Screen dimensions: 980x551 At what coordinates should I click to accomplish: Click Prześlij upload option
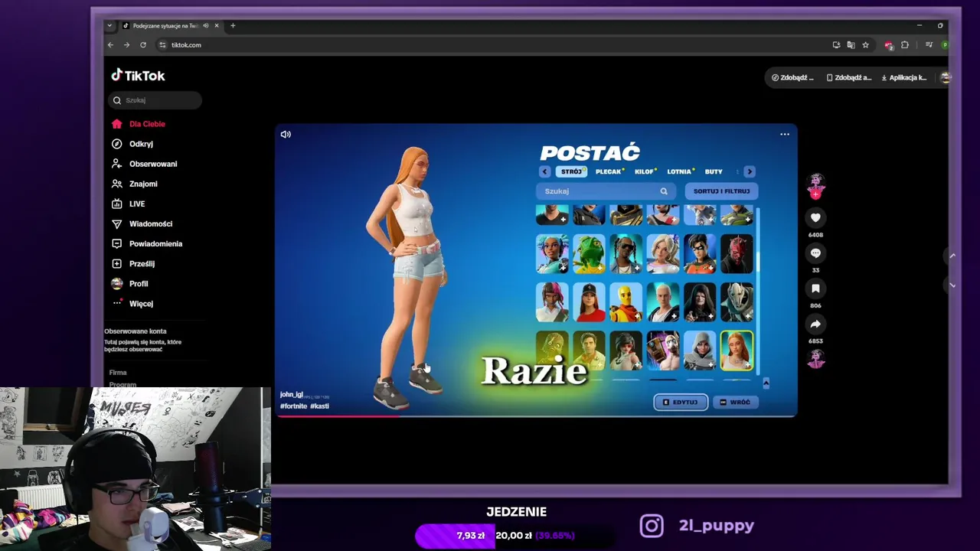(x=133, y=263)
